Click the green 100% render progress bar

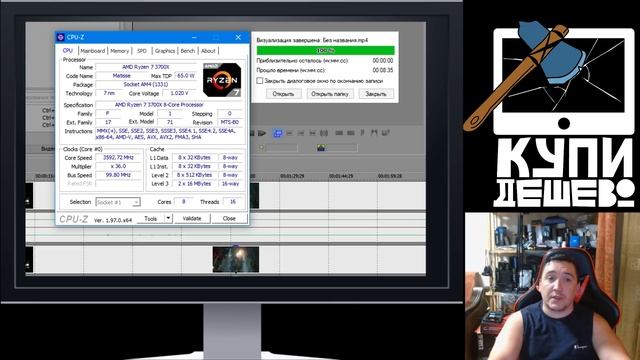[325, 51]
